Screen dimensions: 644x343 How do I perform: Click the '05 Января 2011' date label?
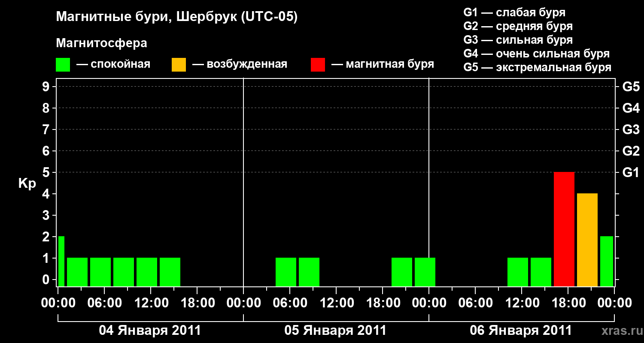tap(335, 331)
